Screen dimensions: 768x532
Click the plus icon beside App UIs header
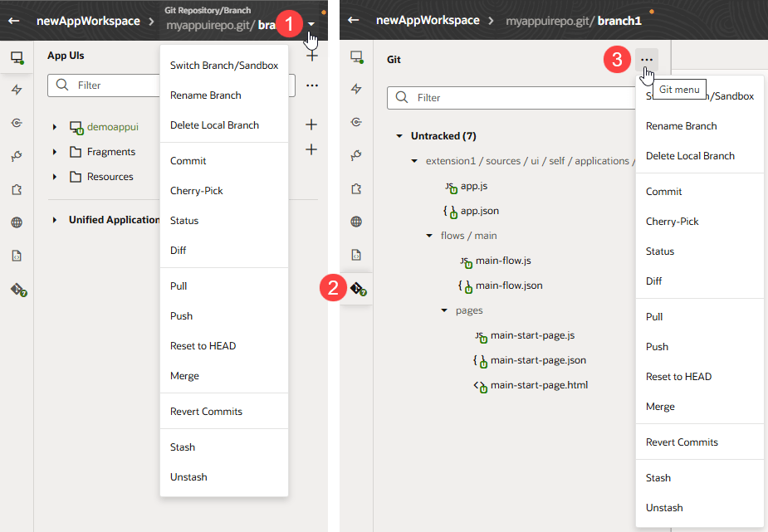click(312, 56)
